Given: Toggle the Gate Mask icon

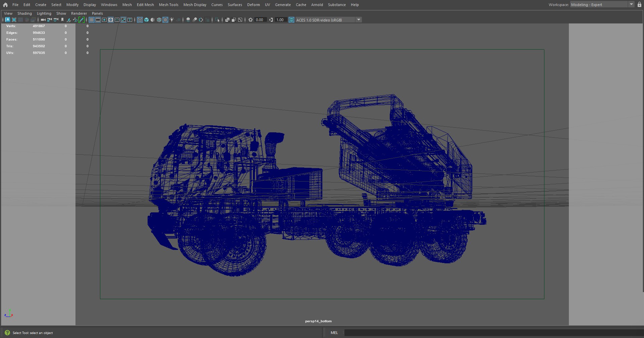Looking at the screenshot, I should click(110, 20).
